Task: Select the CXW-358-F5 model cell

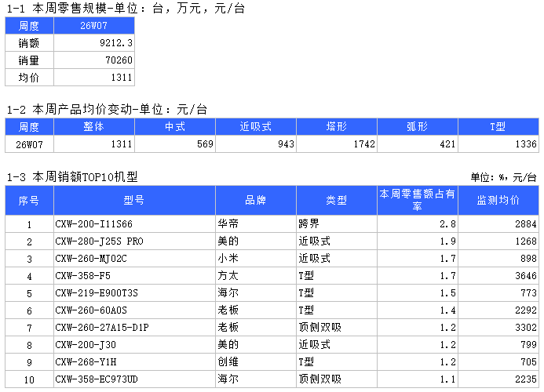Action: [134, 276]
